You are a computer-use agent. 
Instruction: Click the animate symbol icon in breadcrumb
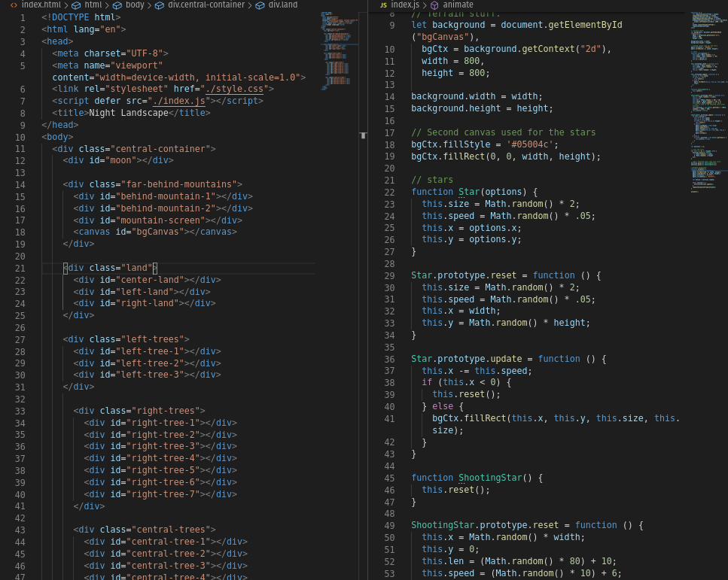[x=434, y=5]
